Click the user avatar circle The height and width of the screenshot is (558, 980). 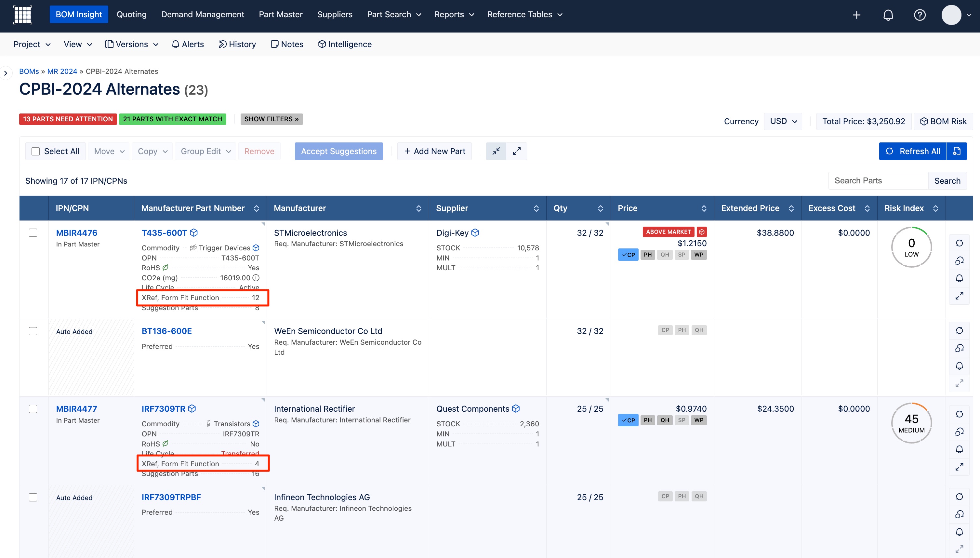[951, 15]
